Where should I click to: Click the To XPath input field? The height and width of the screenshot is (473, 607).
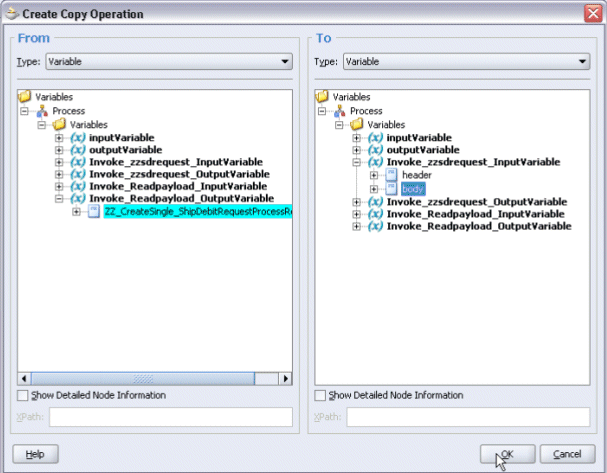(x=468, y=417)
